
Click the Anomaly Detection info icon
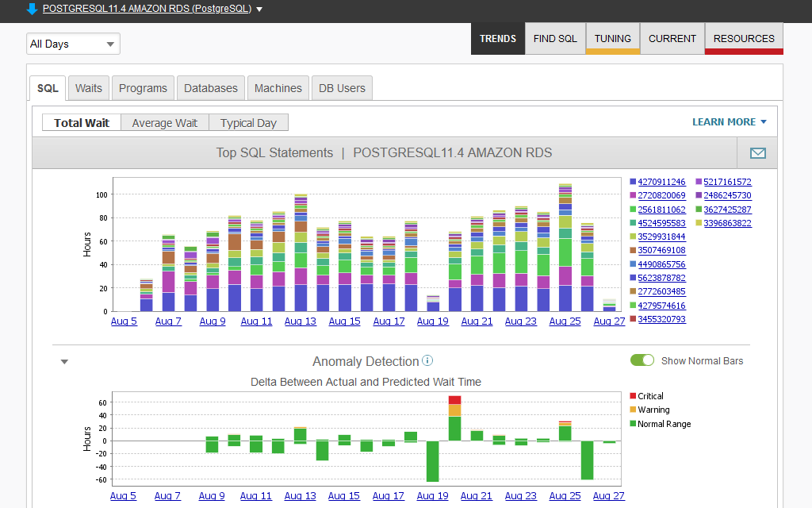coord(427,361)
